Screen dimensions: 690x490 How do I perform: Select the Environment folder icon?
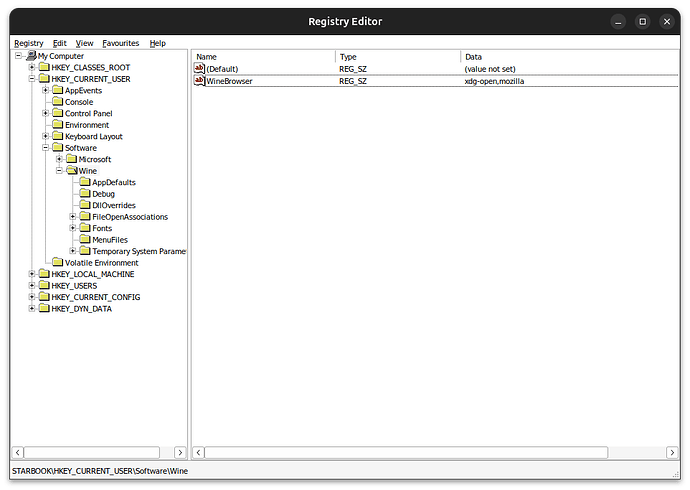pos(57,125)
